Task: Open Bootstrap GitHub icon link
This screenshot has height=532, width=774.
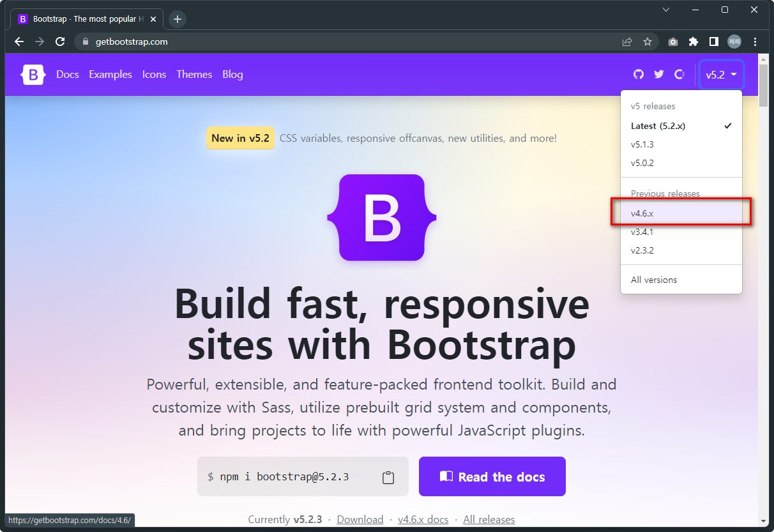Action: (x=639, y=75)
